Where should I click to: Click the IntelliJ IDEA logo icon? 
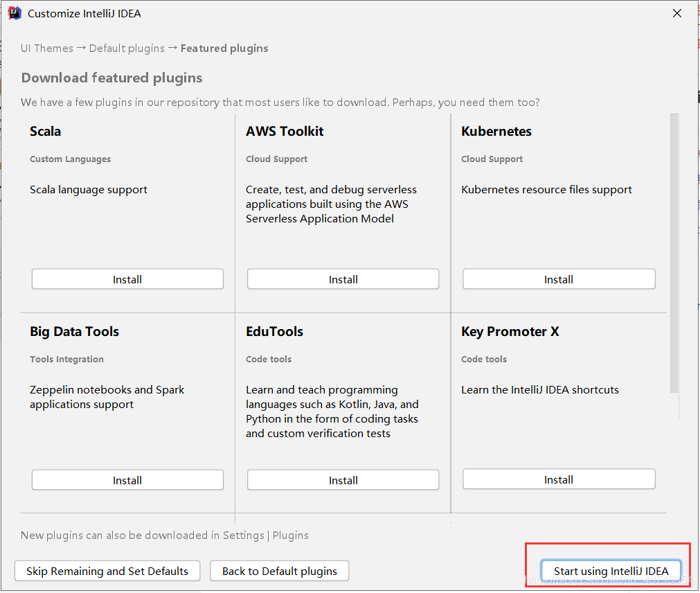[15, 13]
